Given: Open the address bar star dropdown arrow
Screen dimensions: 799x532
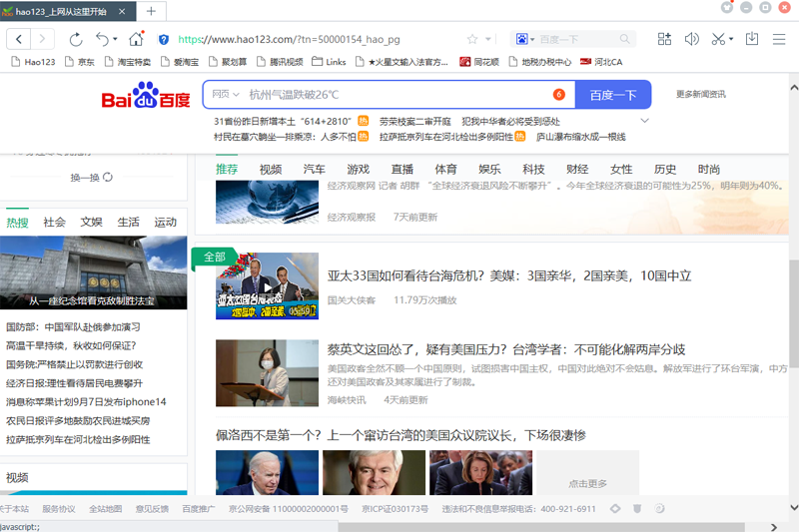Looking at the screenshot, I should 488,40.
